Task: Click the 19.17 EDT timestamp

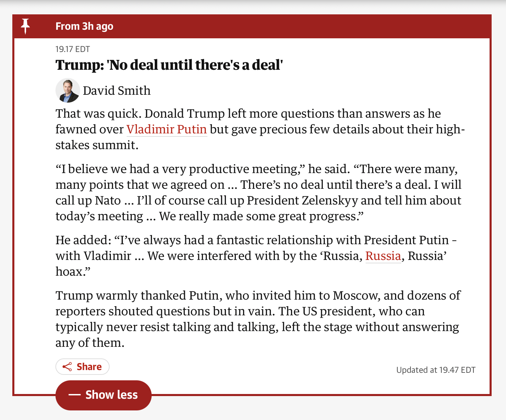Action: [x=73, y=49]
